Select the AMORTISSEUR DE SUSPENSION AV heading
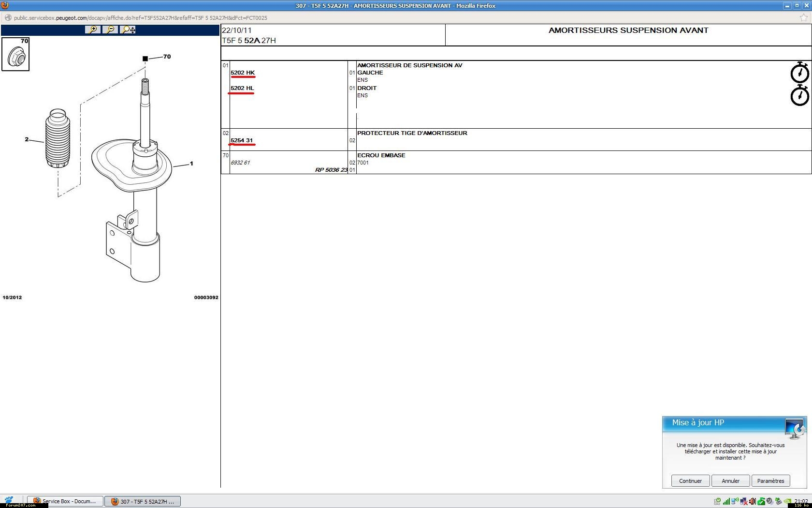 pos(410,65)
